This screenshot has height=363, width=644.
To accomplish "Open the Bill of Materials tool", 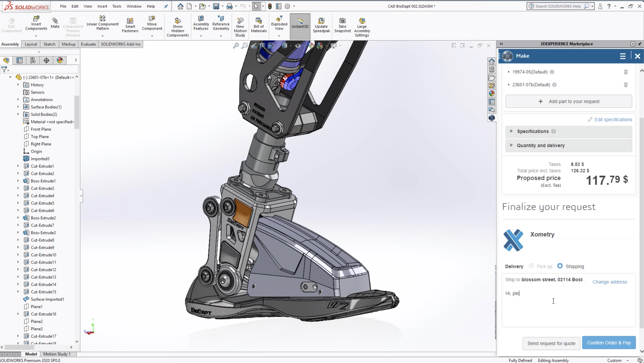I will [x=259, y=25].
